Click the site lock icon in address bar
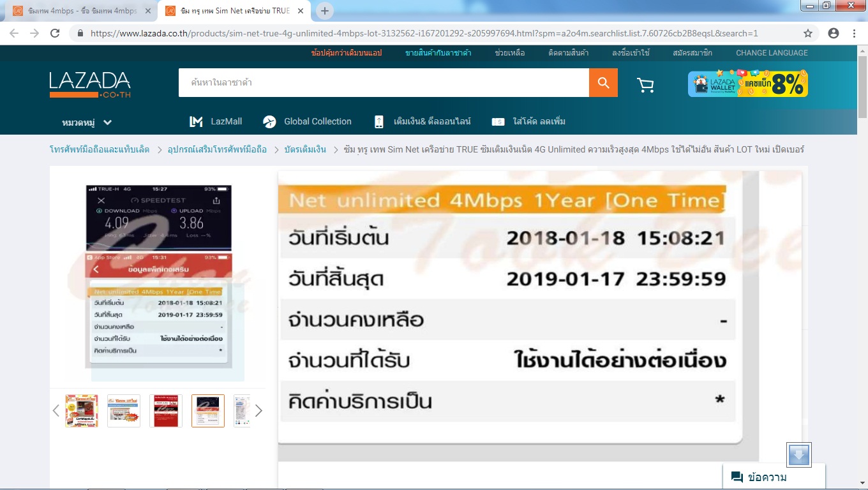This screenshot has width=868, height=490. coord(80,33)
